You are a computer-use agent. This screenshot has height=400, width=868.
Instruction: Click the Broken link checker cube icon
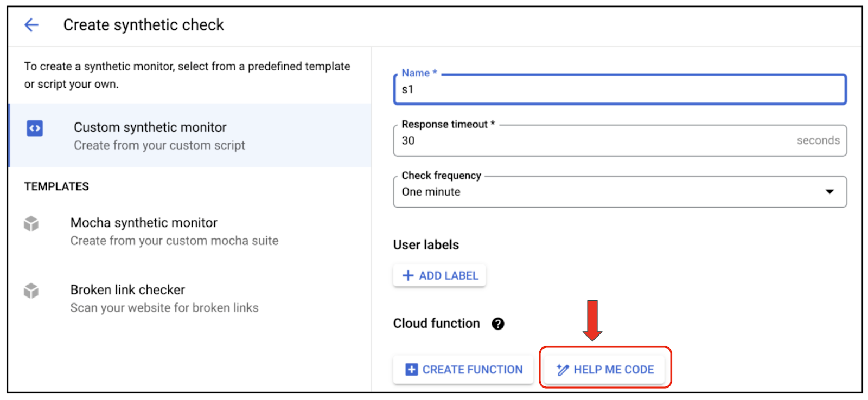(x=31, y=291)
